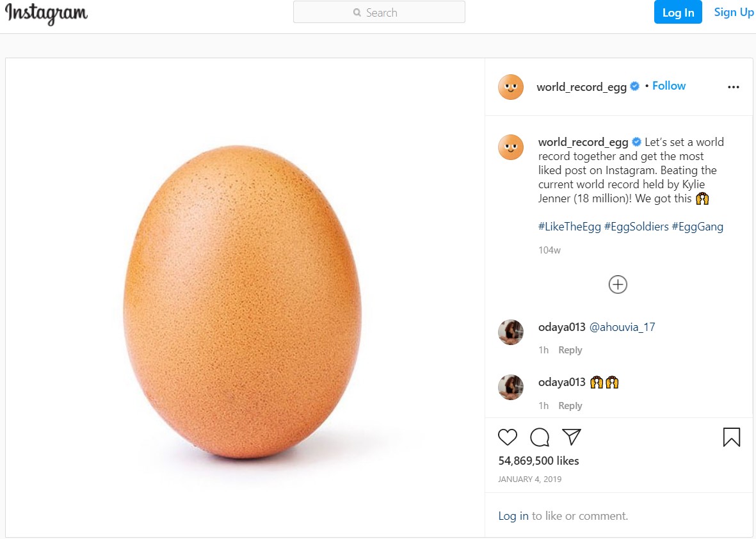Viewport: 756px width, 539px height.
Task: Open the #EggGang hashtag
Action: pyautogui.click(x=697, y=227)
